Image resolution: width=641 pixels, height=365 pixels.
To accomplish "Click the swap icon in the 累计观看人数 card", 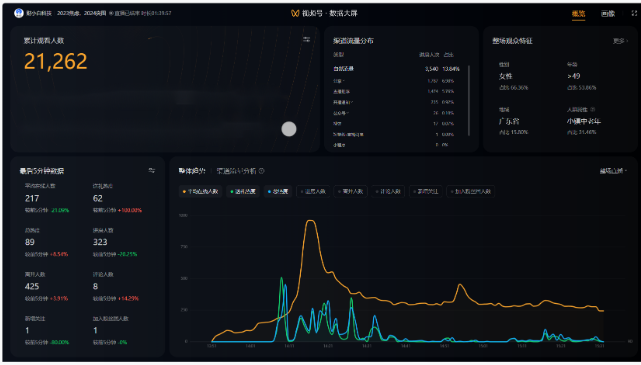I will [307, 39].
